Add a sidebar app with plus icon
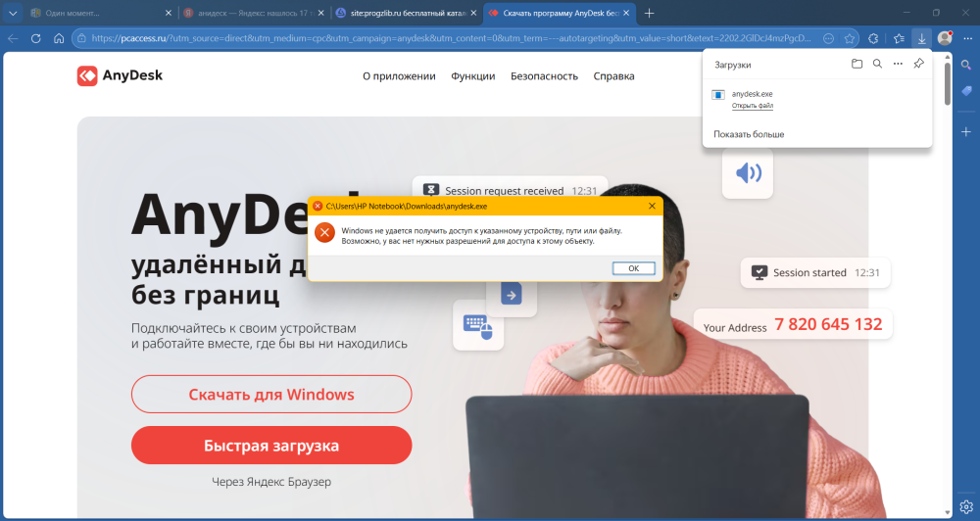The image size is (980, 521). [x=966, y=132]
